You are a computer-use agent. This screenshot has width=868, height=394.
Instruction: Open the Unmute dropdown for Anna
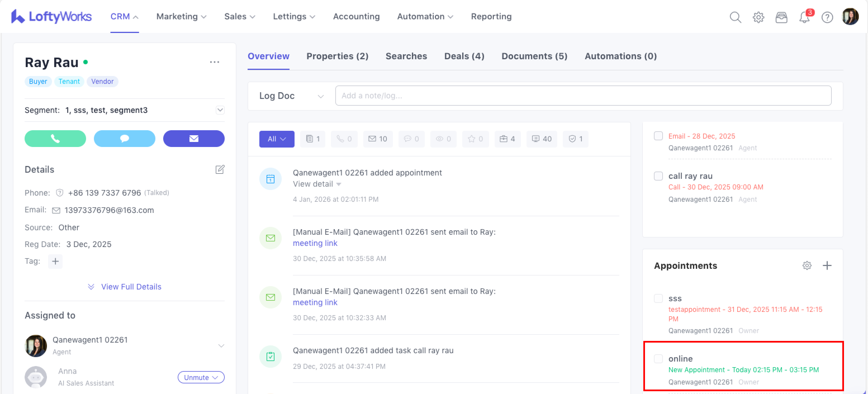coord(201,377)
